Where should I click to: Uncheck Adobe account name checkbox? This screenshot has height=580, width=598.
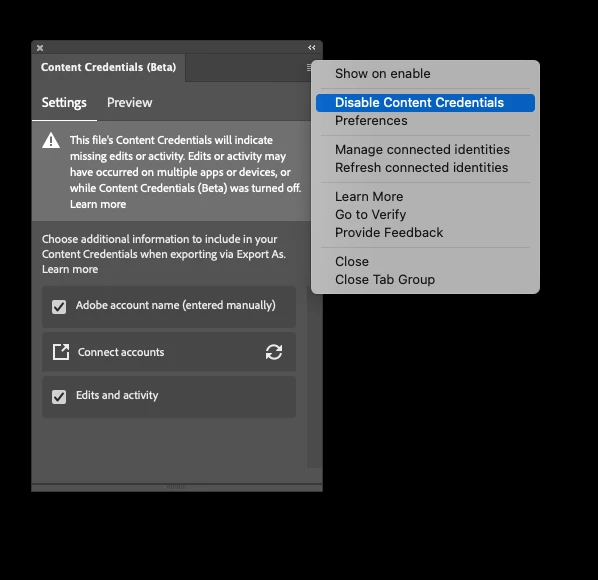pos(59,307)
